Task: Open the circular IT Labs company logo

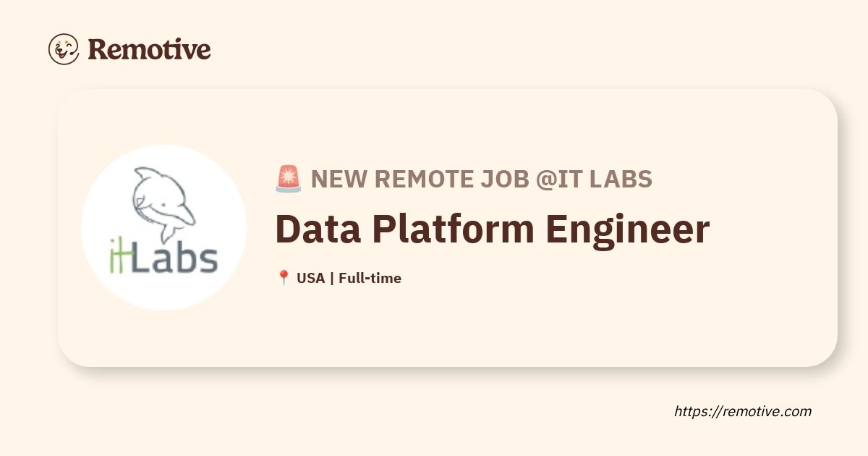Action: 164,228
